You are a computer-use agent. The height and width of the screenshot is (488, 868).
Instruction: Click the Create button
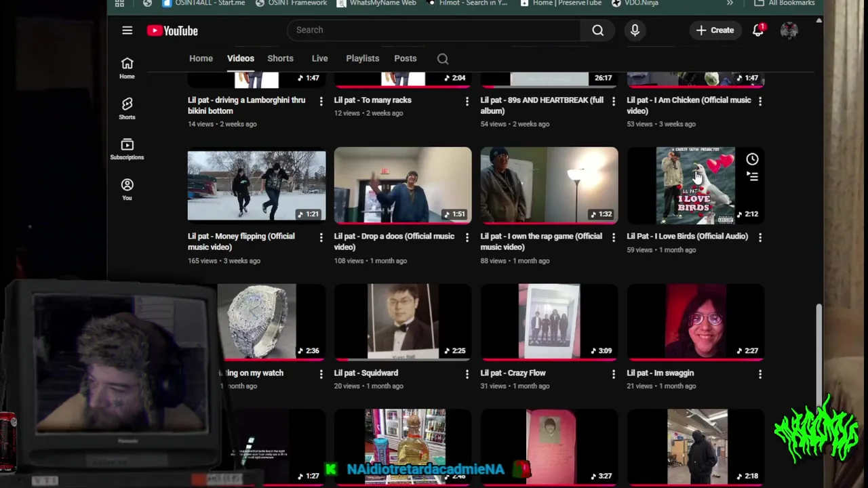pos(715,30)
